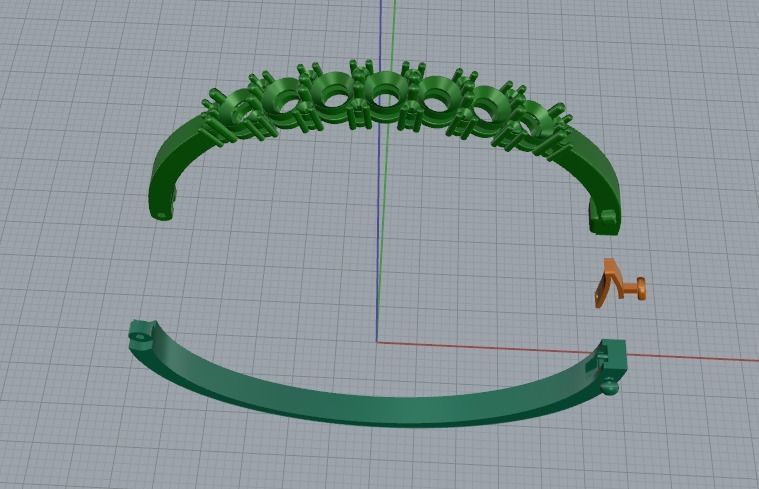Screen dimensions: 759x489
Task: Select the orange clasp hook piece
Action: pyautogui.click(x=619, y=283)
